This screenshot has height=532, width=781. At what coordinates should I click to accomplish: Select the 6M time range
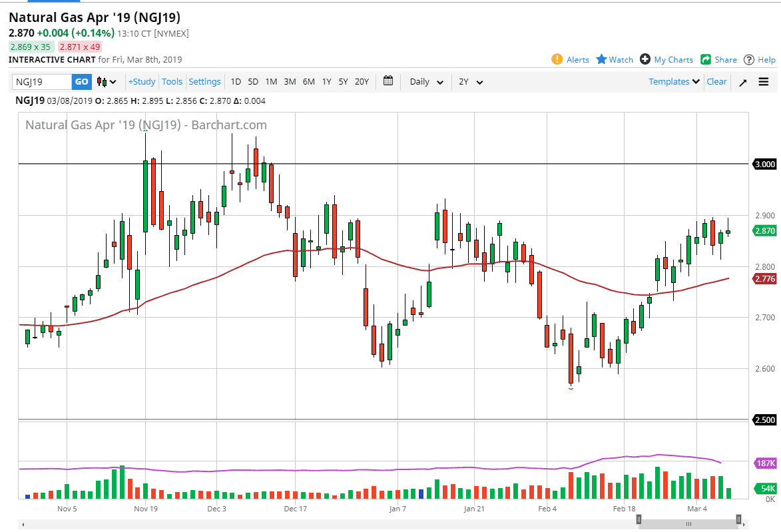(x=308, y=82)
